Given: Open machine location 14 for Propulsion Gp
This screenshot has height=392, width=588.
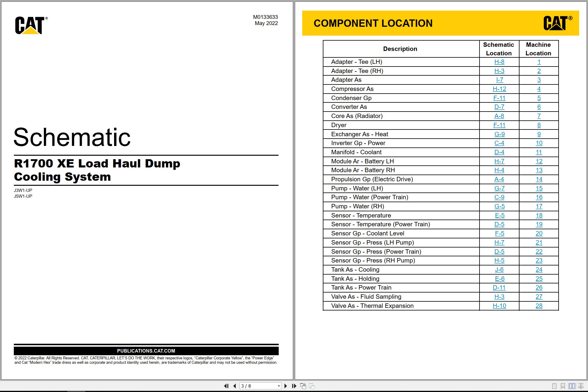Looking at the screenshot, I should (539, 179).
